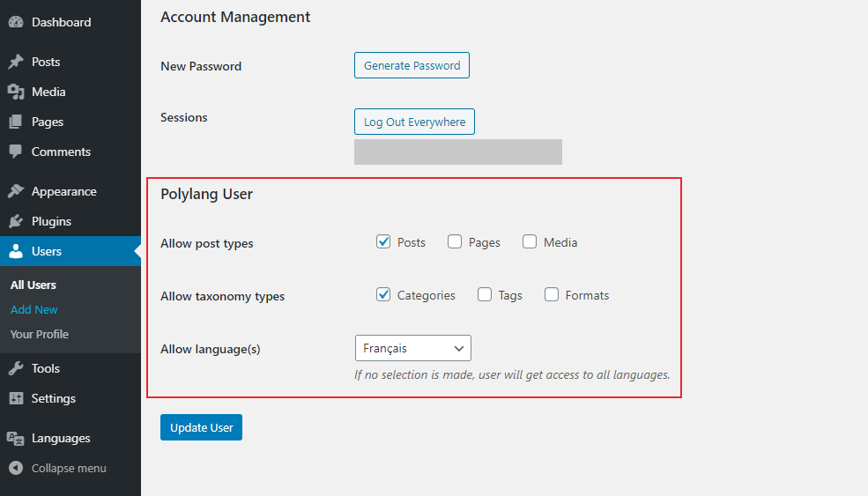Uncheck the Posts post type checkbox
The image size is (868, 496).
coord(383,241)
